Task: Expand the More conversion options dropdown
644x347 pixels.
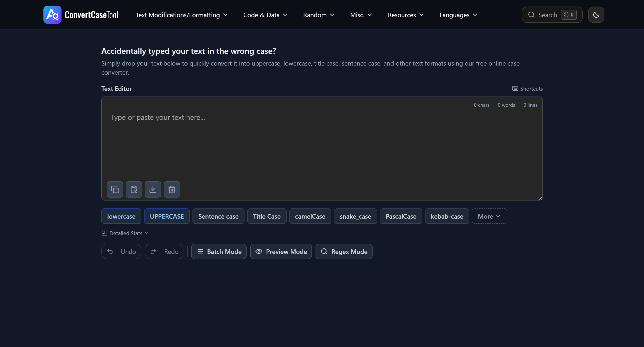Action: pyautogui.click(x=489, y=216)
